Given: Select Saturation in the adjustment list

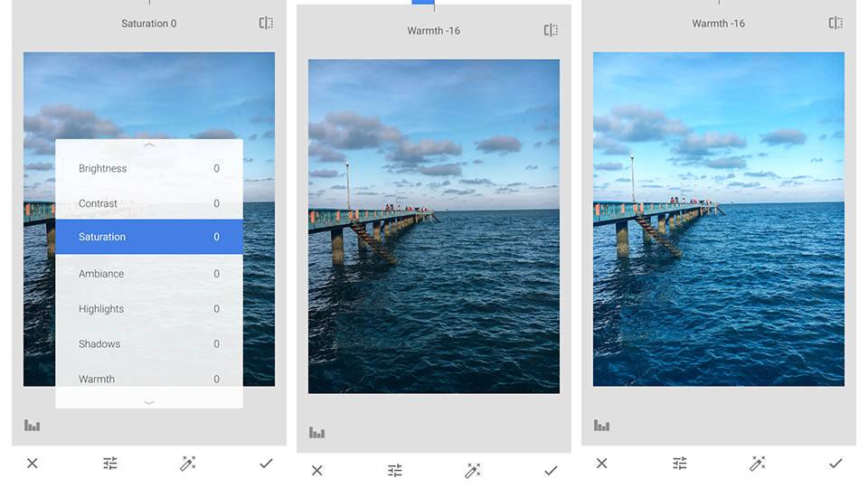Looking at the screenshot, I should coord(149,237).
